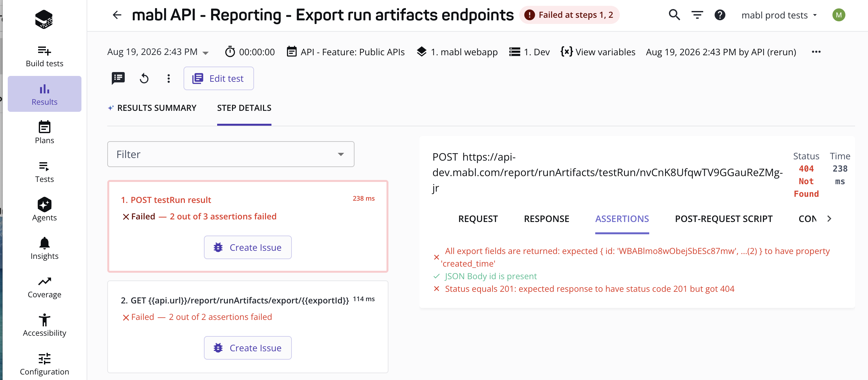Open horizontal three-dot run options menu
The image size is (868, 380).
[x=816, y=52]
